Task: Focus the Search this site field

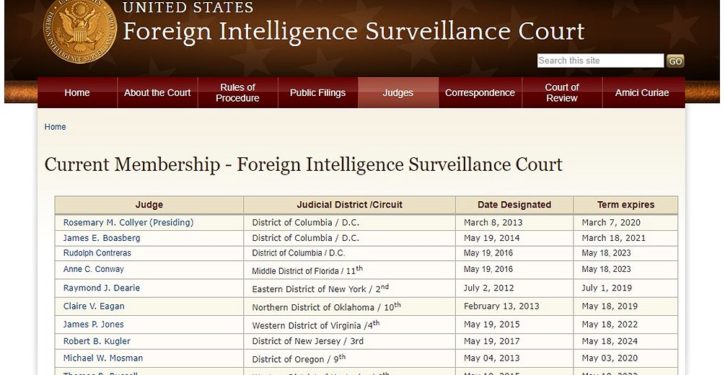Action: tap(600, 61)
